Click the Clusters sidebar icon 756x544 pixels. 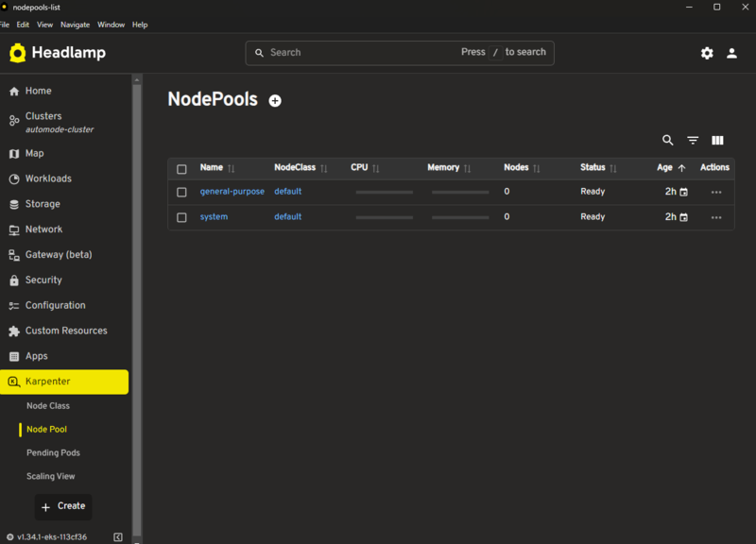(x=14, y=120)
